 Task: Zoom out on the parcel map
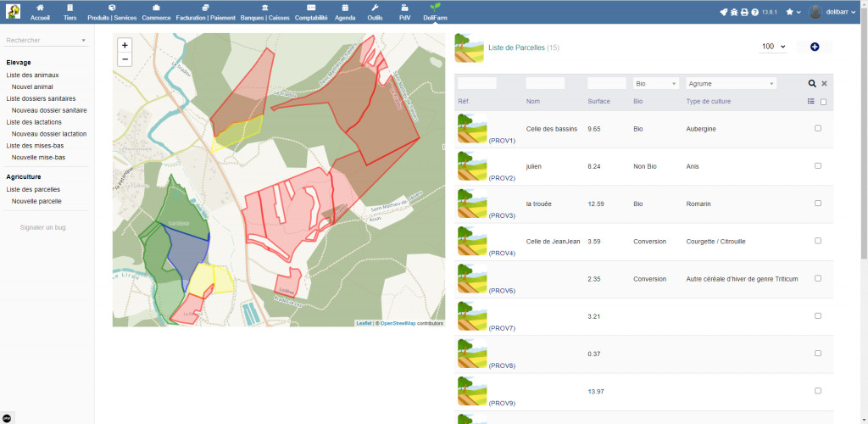(125, 59)
